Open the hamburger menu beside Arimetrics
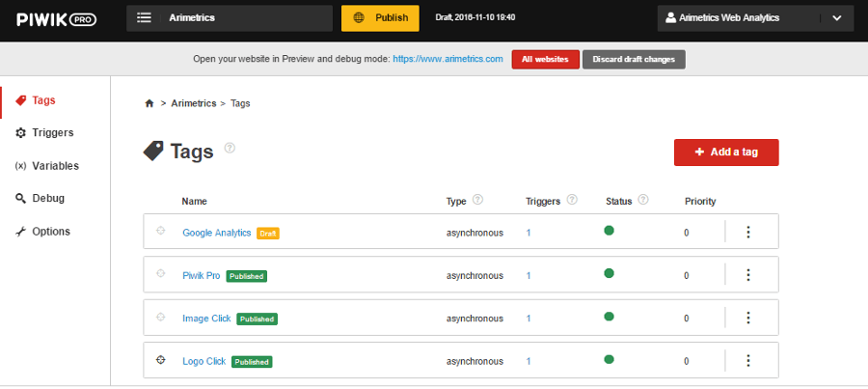868x389 pixels. click(144, 17)
